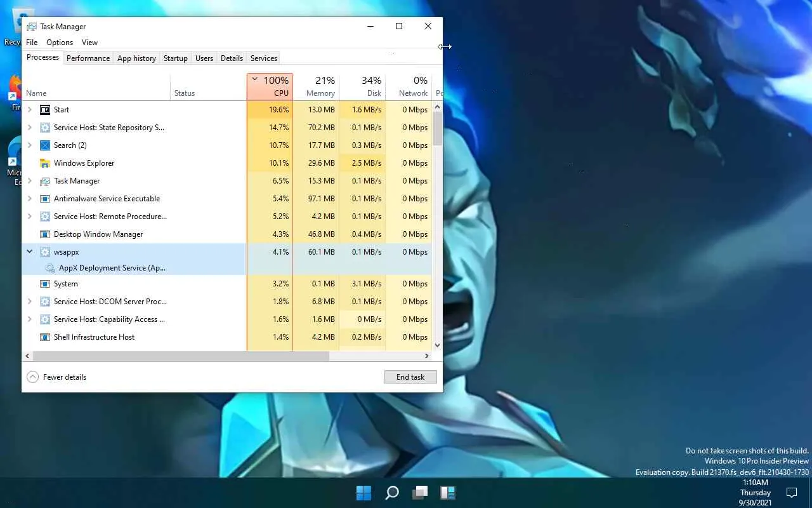Sort processes by the Status column header

tap(209, 87)
